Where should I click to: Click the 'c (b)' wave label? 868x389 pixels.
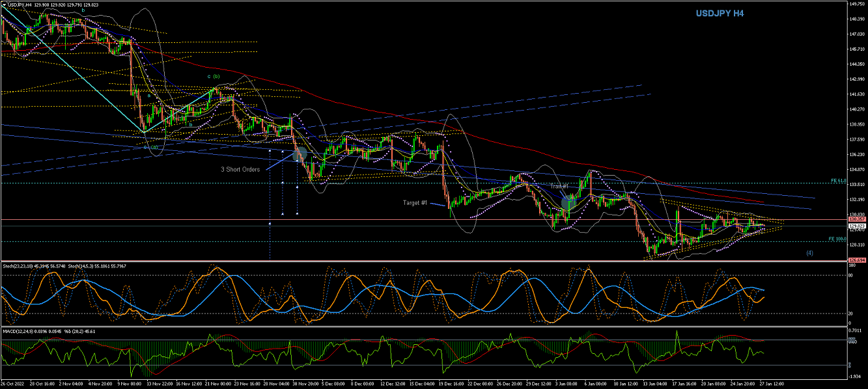(214, 76)
